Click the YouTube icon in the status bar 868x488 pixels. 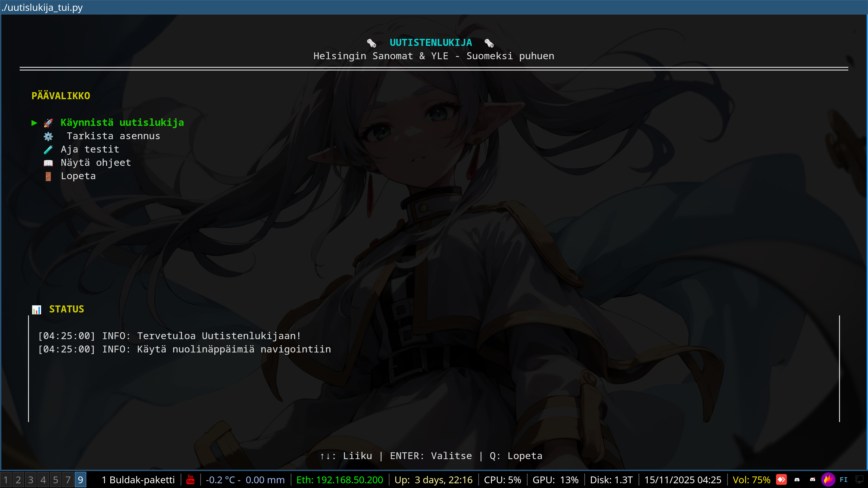coord(190,479)
